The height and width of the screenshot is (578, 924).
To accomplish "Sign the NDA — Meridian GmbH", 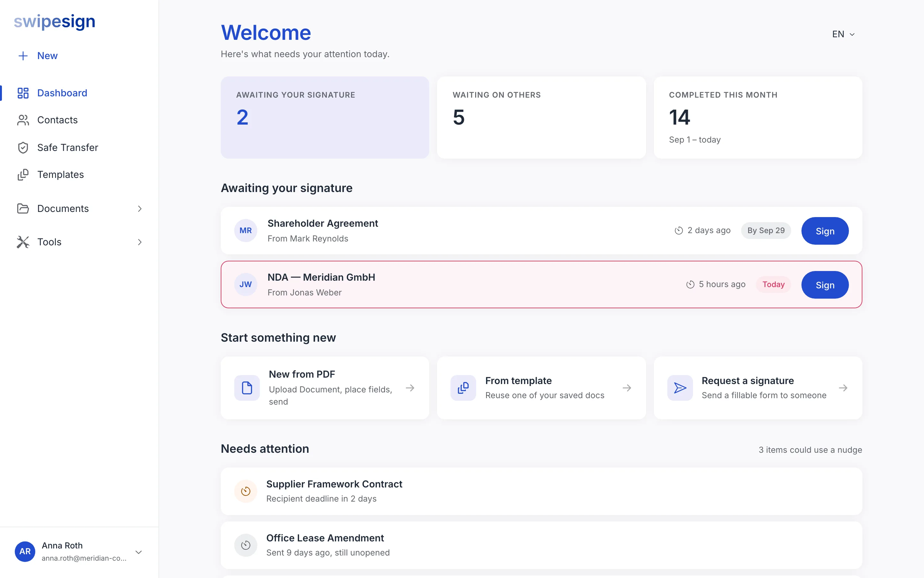I will point(825,285).
